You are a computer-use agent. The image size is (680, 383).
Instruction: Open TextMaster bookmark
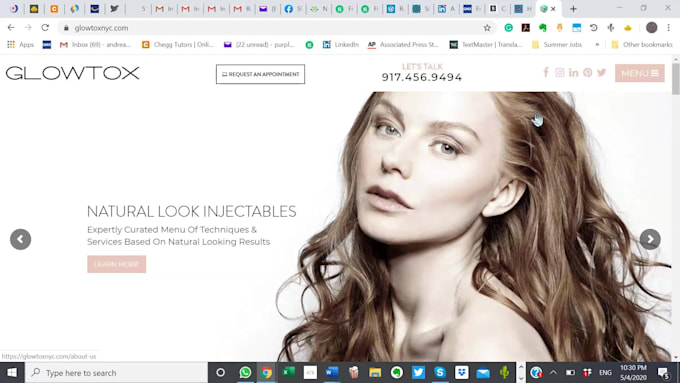point(486,44)
